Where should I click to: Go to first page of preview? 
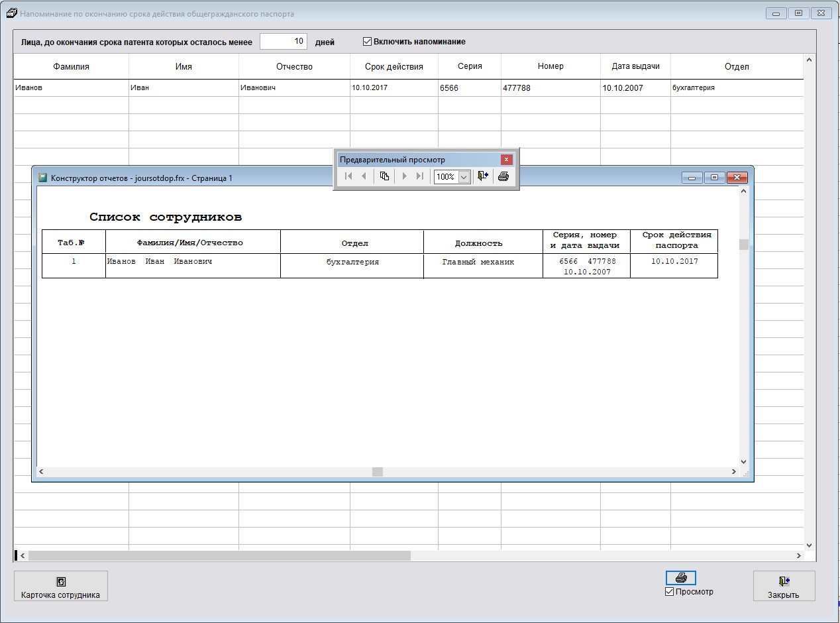[x=348, y=176]
